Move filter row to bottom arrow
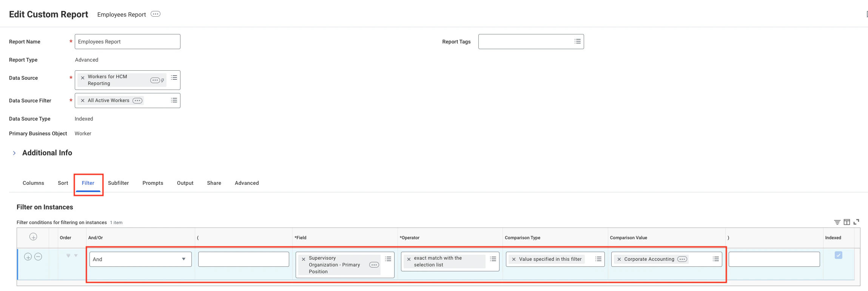 68,256
